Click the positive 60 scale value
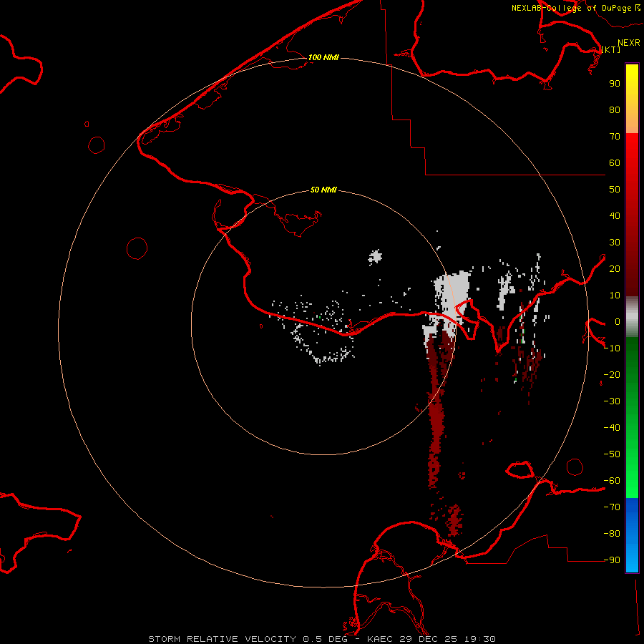This screenshot has height=644, width=644. click(615, 162)
